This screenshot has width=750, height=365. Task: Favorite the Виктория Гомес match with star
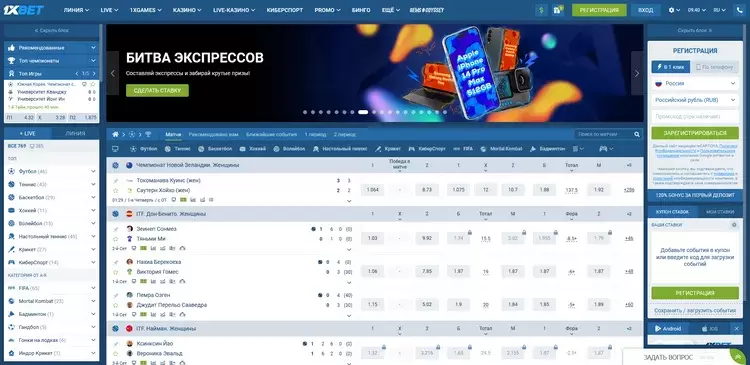click(115, 272)
